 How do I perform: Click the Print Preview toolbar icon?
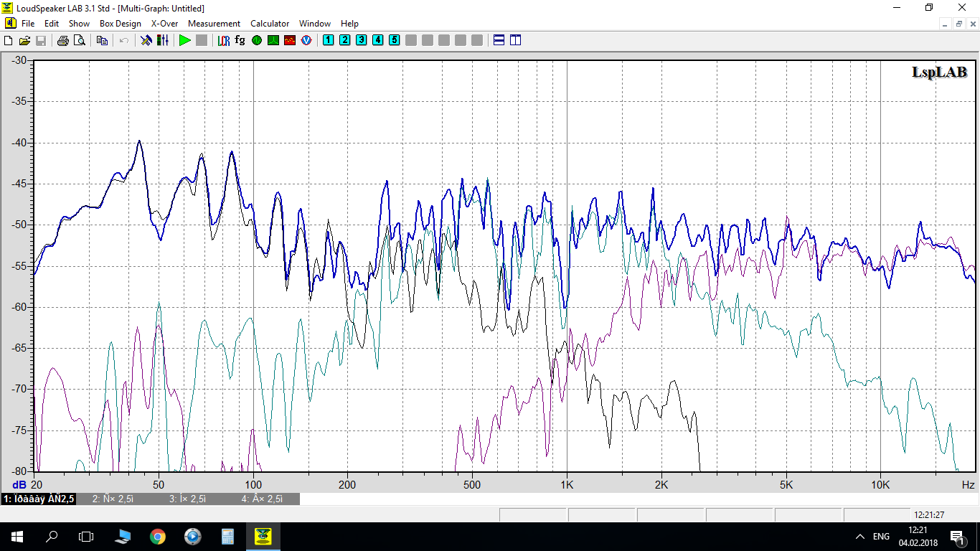coord(79,40)
